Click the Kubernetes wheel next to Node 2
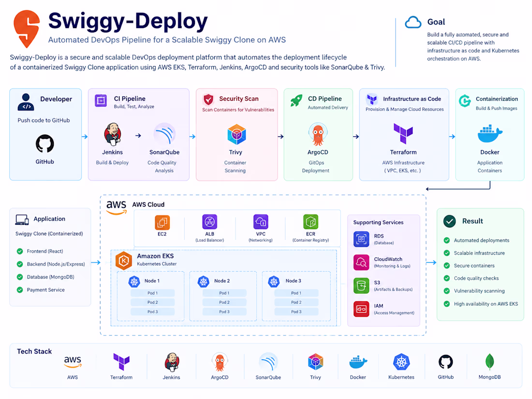This screenshot has width=532, height=399. [204, 281]
